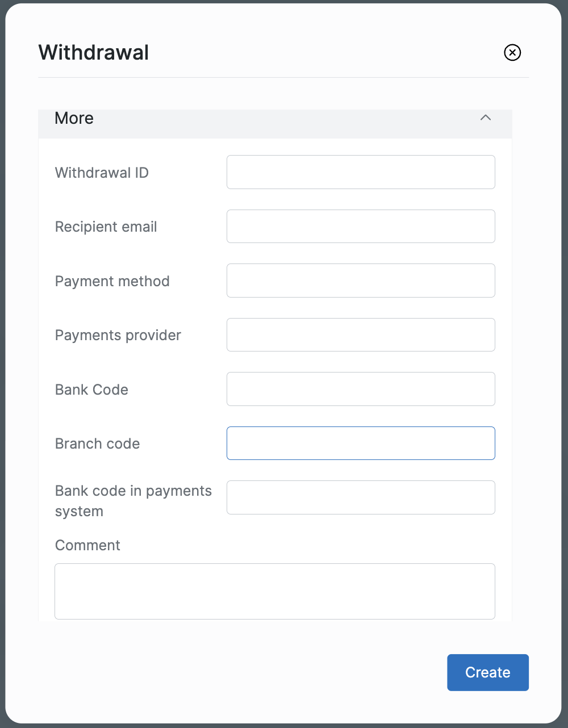Click the Branch code label text
Viewport: 568px width, 728px height.
point(97,444)
